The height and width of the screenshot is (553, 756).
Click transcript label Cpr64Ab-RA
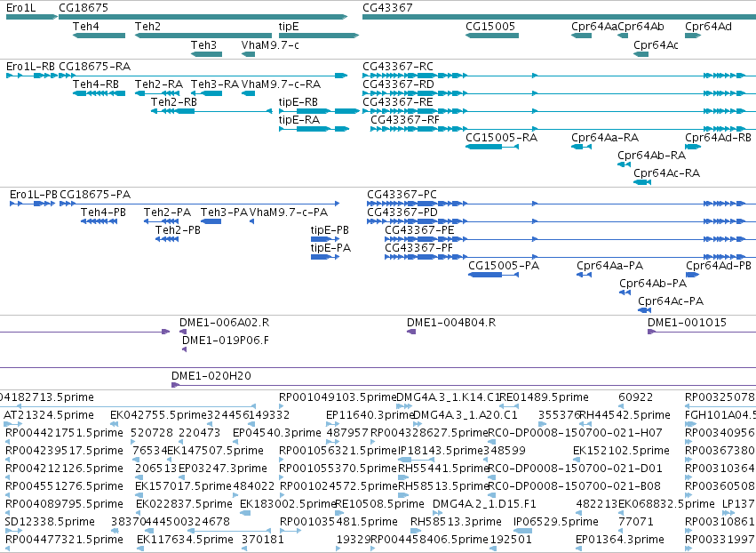coord(651,156)
